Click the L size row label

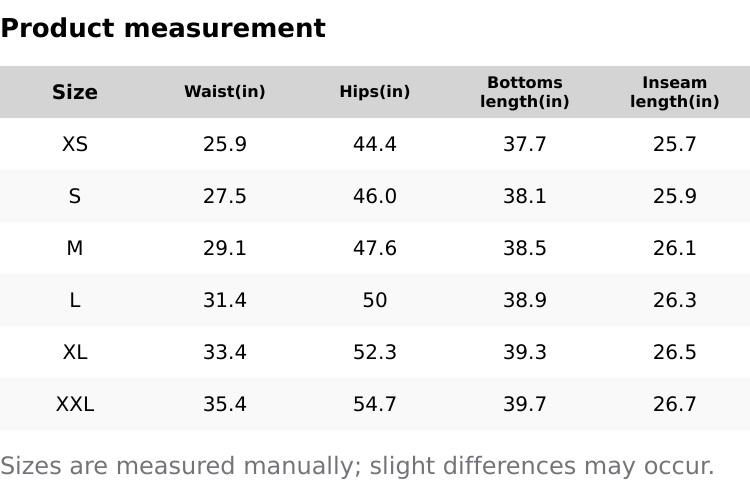pyautogui.click(x=75, y=300)
